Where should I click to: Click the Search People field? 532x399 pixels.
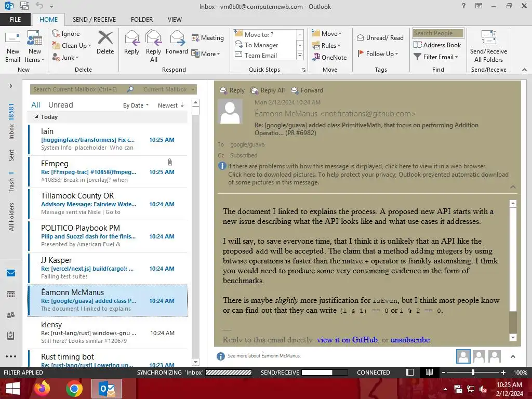437,33
